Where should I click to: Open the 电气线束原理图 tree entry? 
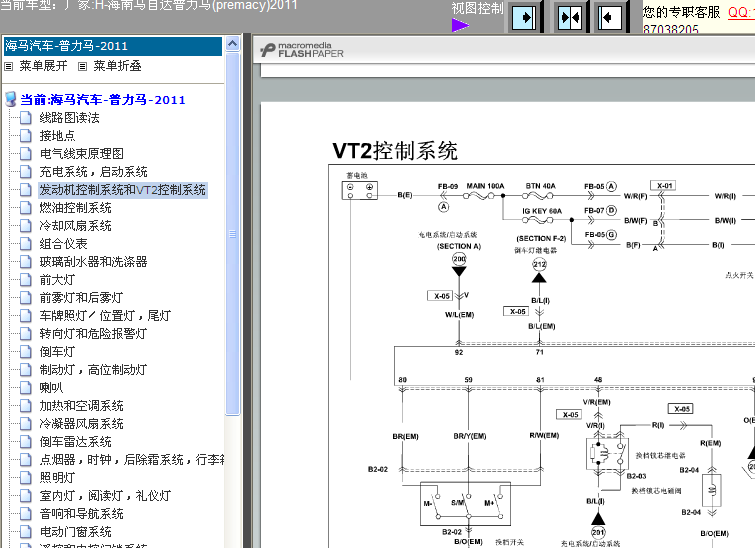[81, 154]
